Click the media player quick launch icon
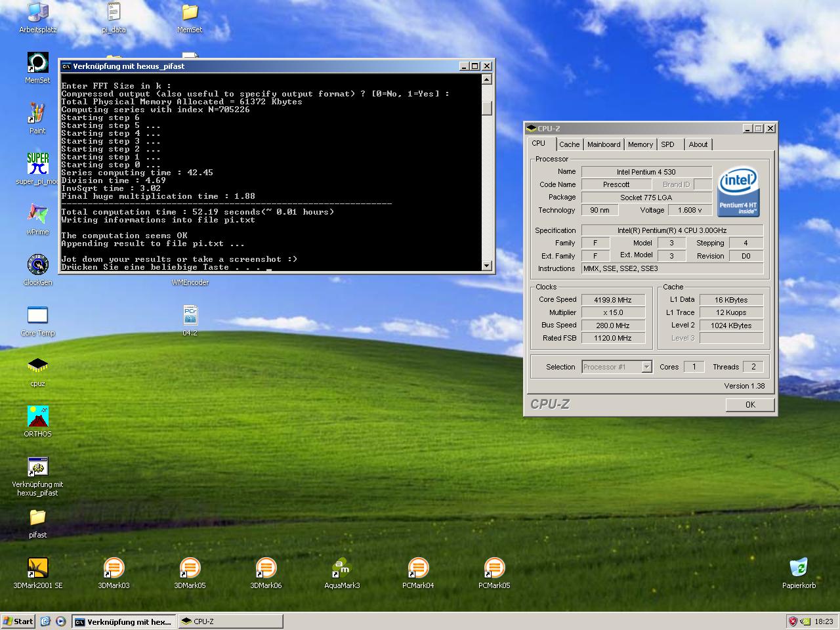840x630 pixels. click(60, 621)
